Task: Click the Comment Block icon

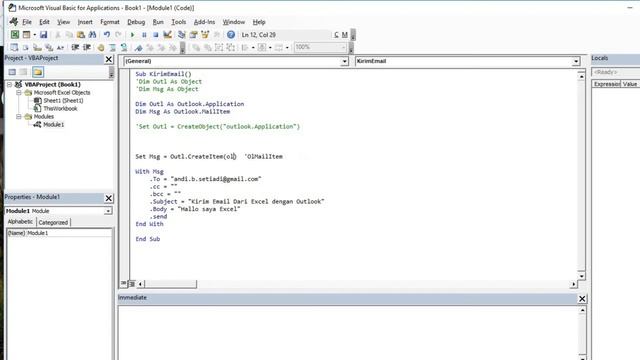Action: tap(113, 47)
